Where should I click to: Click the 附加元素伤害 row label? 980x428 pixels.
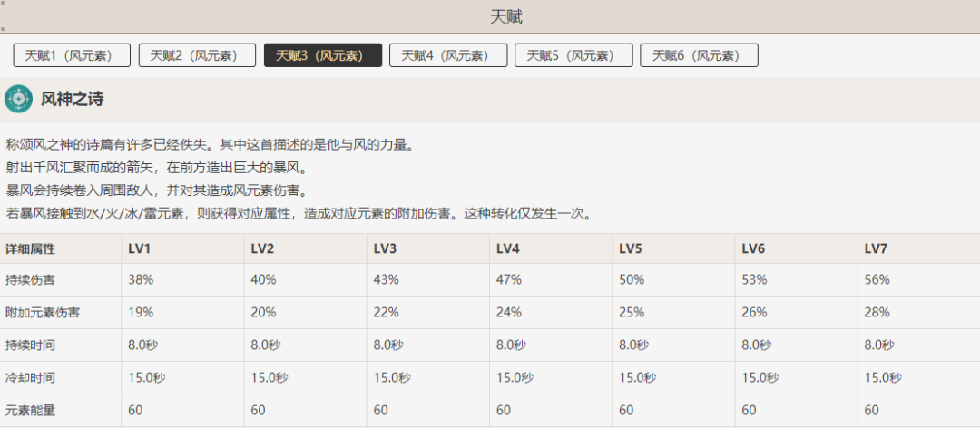click(43, 313)
